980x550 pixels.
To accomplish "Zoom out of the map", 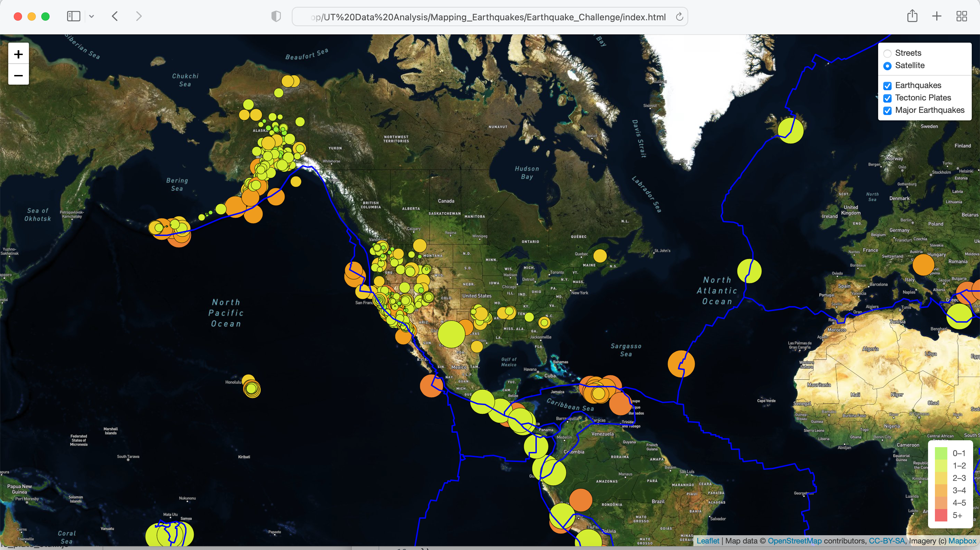I will [x=18, y=75].
